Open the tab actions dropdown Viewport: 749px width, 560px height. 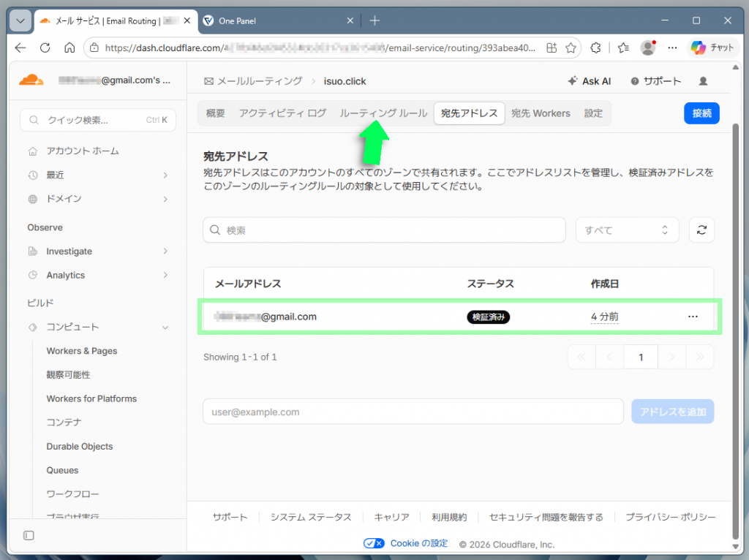pyautogui.click(x=20, y=21)
